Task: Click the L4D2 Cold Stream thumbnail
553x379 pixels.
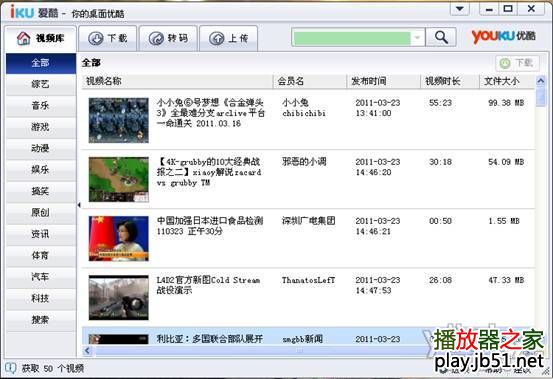Action: click(x=118, y=298)
